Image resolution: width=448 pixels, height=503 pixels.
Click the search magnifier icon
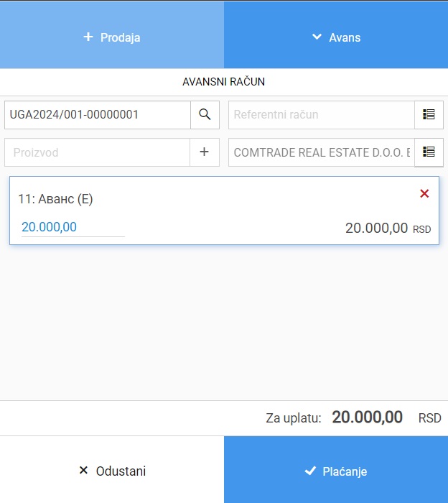[205, 115]
